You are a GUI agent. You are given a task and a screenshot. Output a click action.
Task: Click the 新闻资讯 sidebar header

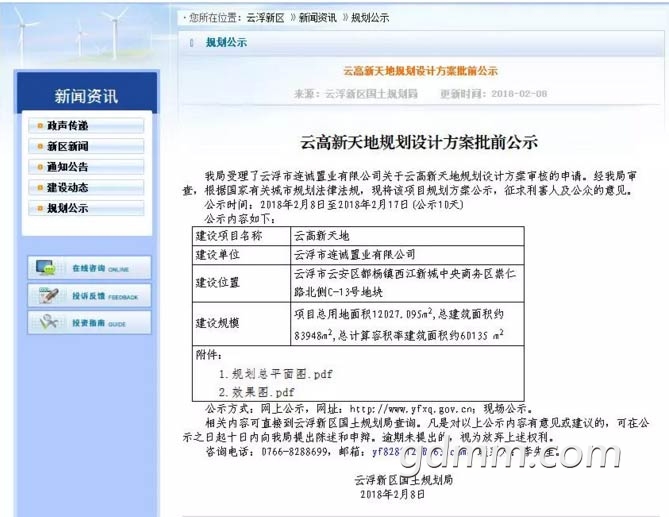(x=86, y=96)
